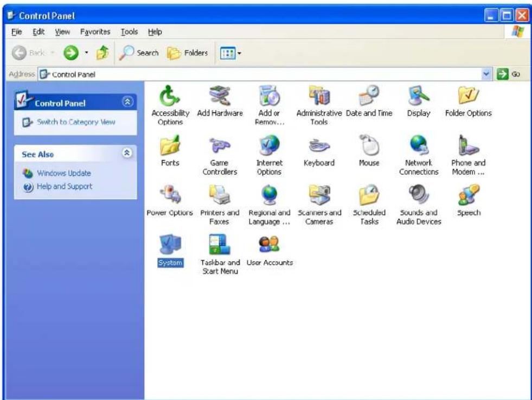Click the Windows flag logo
The image size is (532, 400).
click(x=517, y=31)
